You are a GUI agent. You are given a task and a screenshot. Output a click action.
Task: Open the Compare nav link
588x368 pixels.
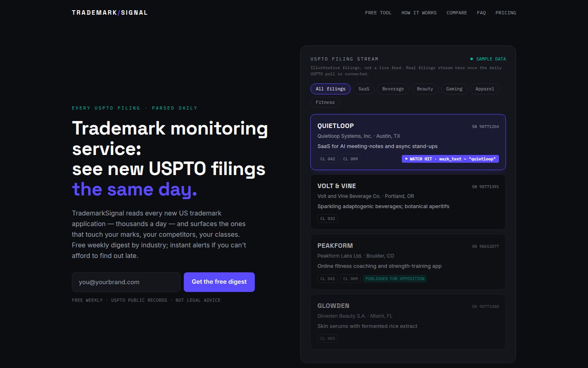457,13
